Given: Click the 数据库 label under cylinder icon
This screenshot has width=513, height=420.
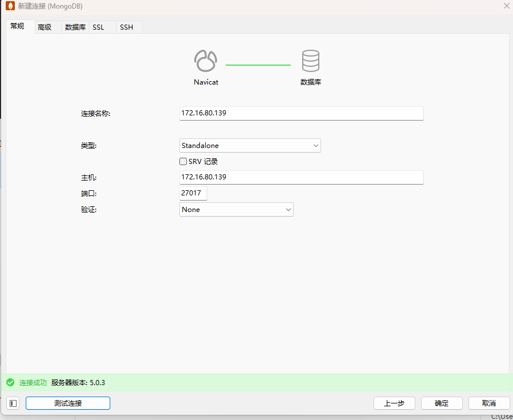Looking at the screenshot, I should [311, 82].
